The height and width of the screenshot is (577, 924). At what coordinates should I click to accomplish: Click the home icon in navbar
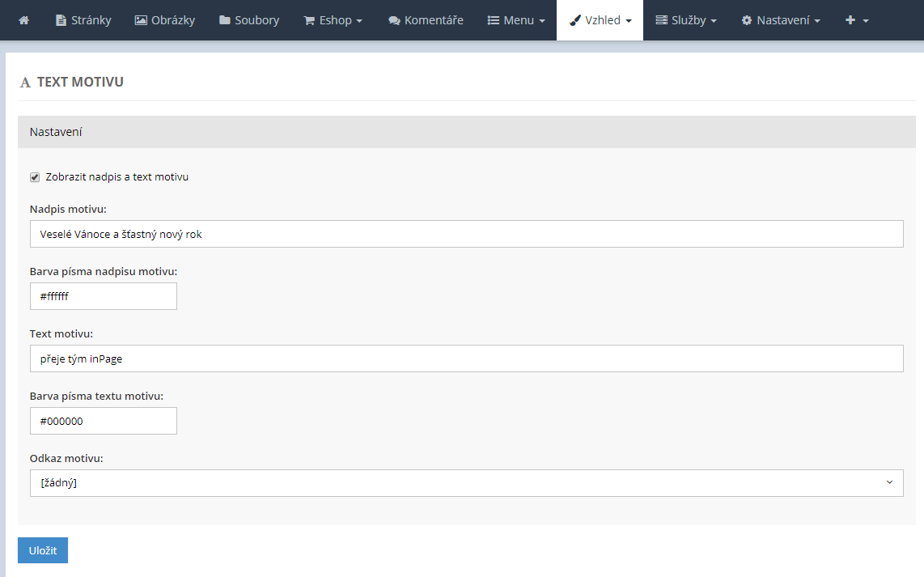point(23,20)
